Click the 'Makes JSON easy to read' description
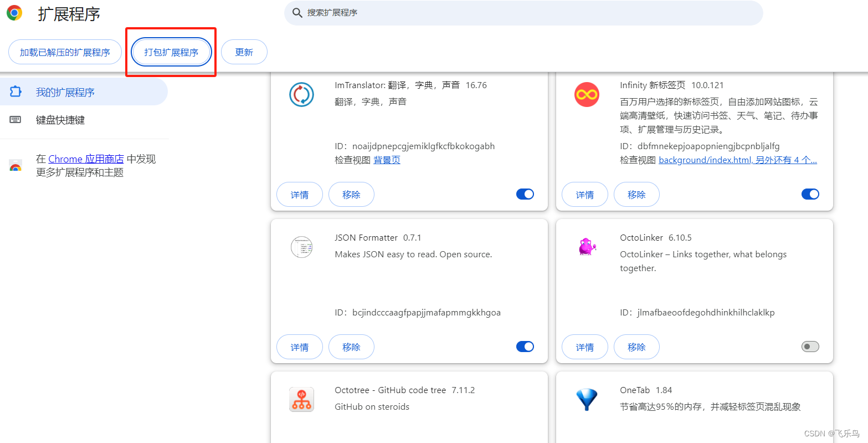Screen dimensions: 868x443 coord(413,254)
